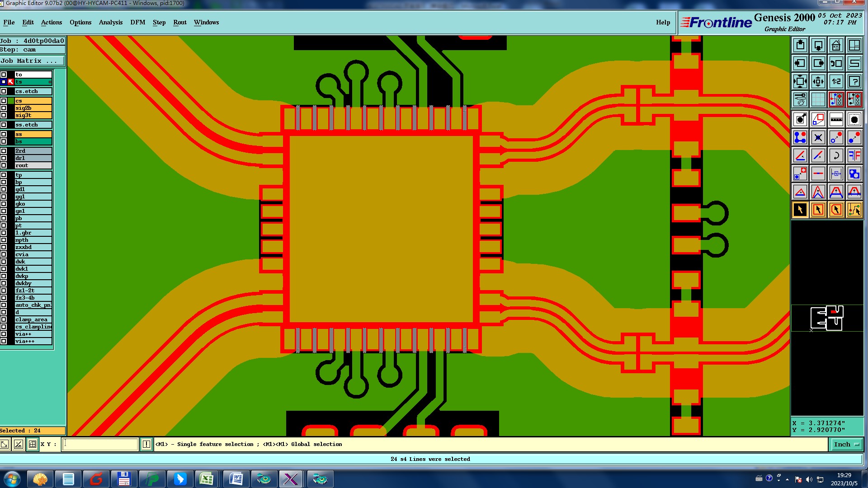Screen dimensions: 868x488
Task: Click the green cs layer color swatch
Action: click(11, 101)
